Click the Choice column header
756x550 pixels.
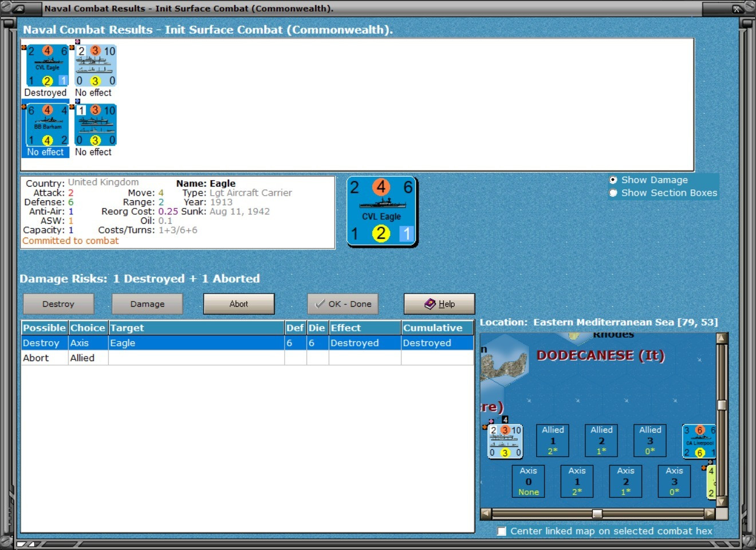tap(88, 328)
